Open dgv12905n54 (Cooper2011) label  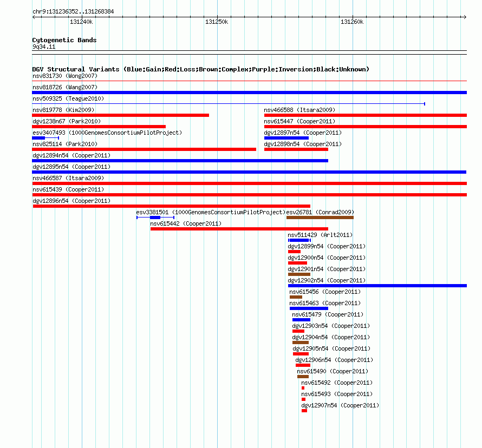coord(331,348)
